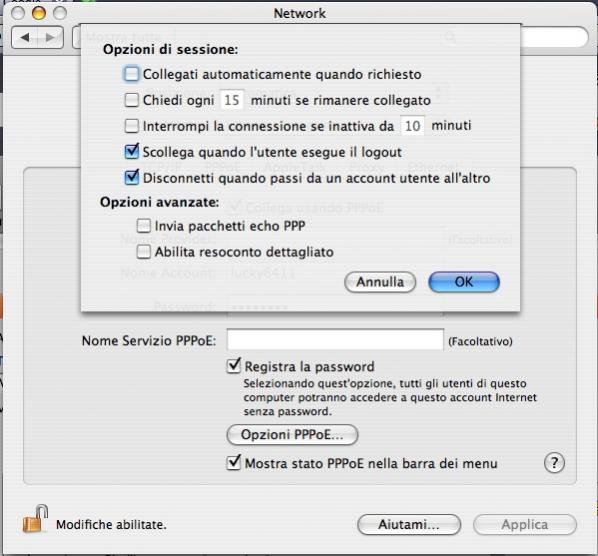Viewport: 598px width, 556px height.
Task: Click the Applica button
Action: click(525, 524)
